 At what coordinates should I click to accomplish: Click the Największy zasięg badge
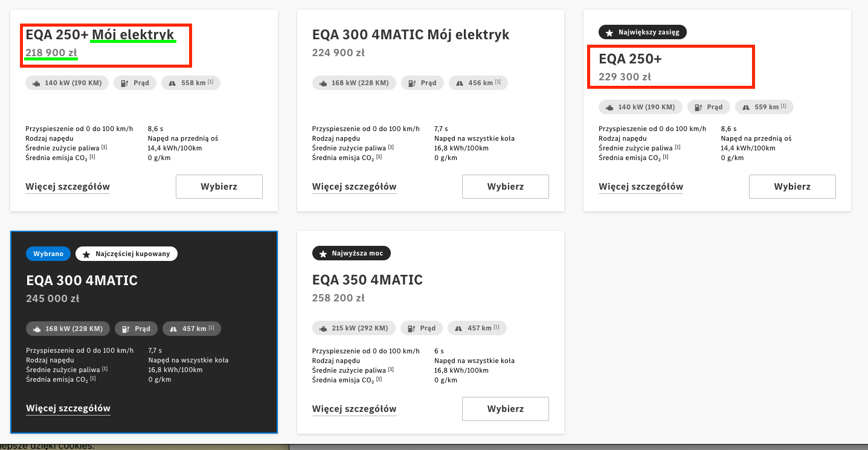[643, 32]
